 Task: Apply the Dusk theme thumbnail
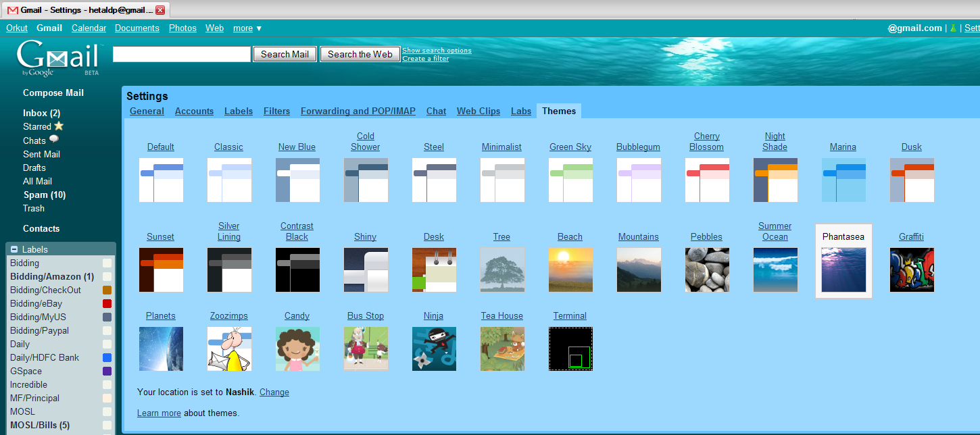coord(912,180)
